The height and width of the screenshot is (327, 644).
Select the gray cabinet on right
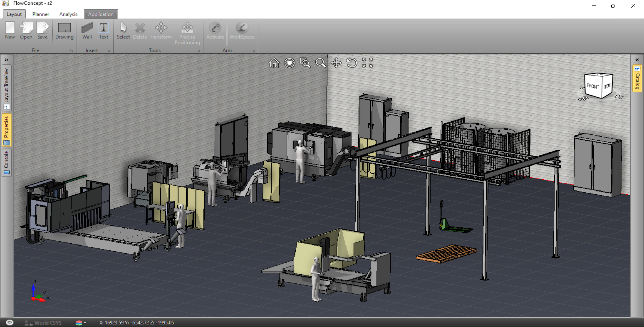(597, 164)
